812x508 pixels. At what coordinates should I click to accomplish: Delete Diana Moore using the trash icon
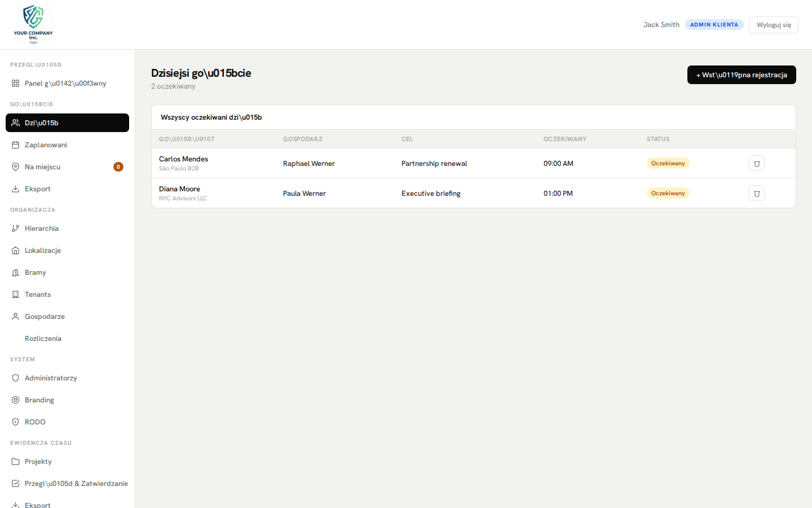756,193
